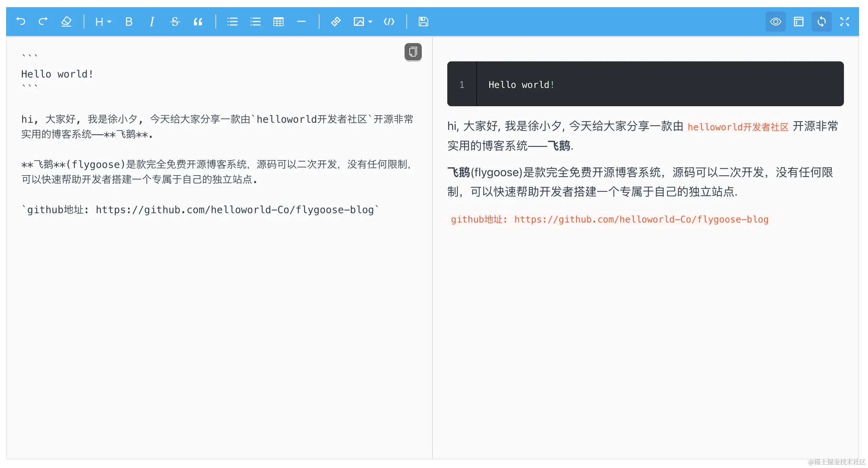This screenshot has height=468, width=868.
Task: Insert a hyperlink via link icon
Action: (x=336, y=22)
